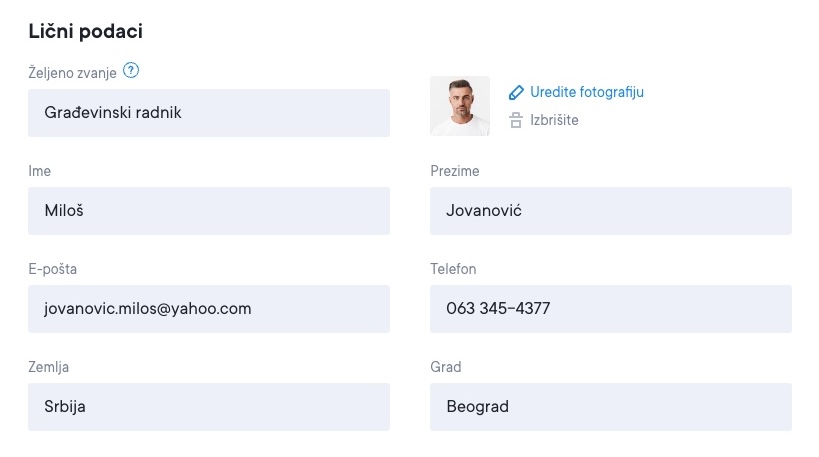Click the "Grad" label text
Viewport: 819px width, 457px height.
tap(446, 367)
